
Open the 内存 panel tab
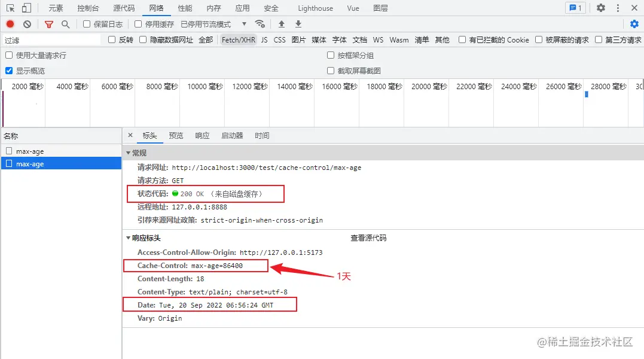(x=213, y=8)
